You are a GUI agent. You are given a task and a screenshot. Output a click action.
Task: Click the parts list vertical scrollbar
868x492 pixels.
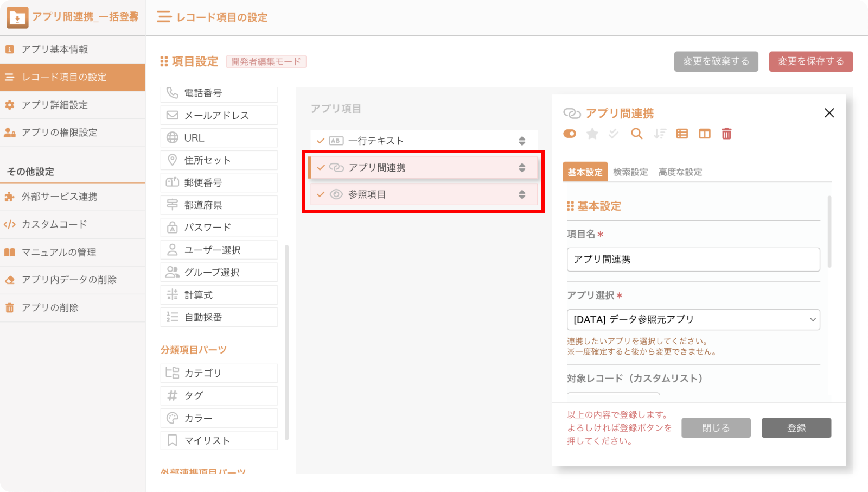(x=286, y=342)
